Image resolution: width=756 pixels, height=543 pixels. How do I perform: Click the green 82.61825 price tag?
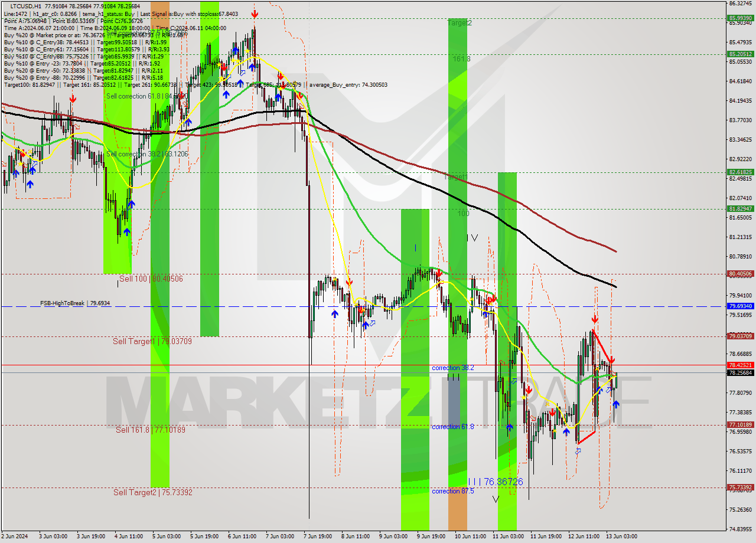coord(740,172)
